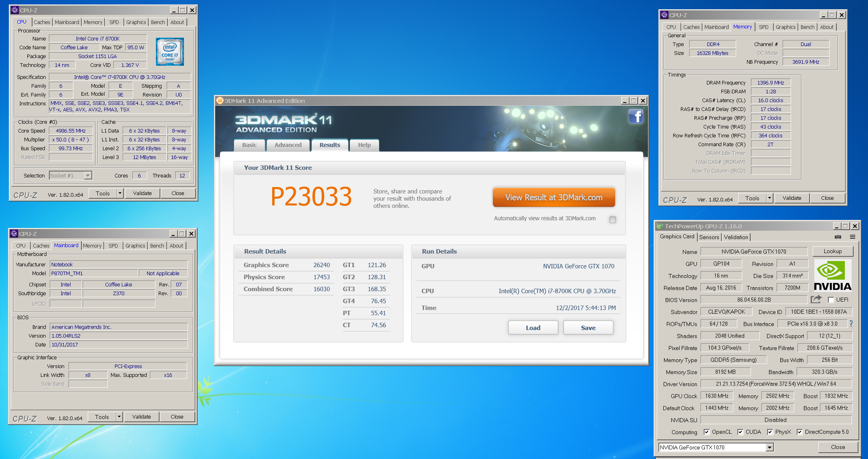Click Validate in CPU-Z CPU window
The height and width of the screenshot is (459, 868).
(x=142, y=193)
